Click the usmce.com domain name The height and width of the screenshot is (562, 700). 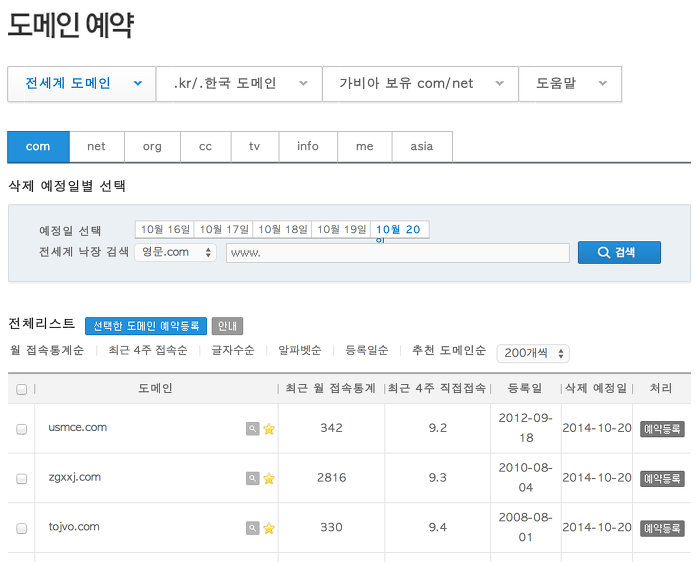coord(78,428)
